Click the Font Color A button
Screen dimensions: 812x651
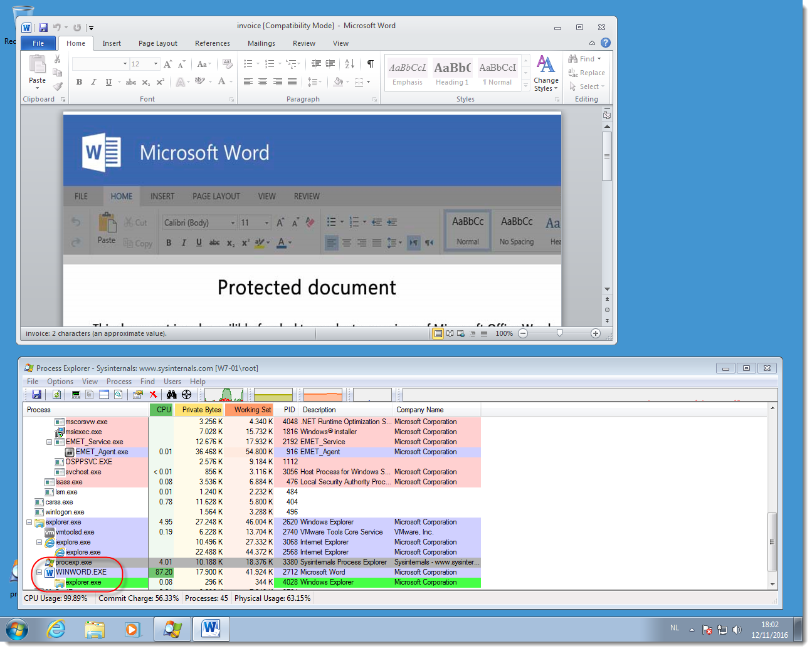221,82
